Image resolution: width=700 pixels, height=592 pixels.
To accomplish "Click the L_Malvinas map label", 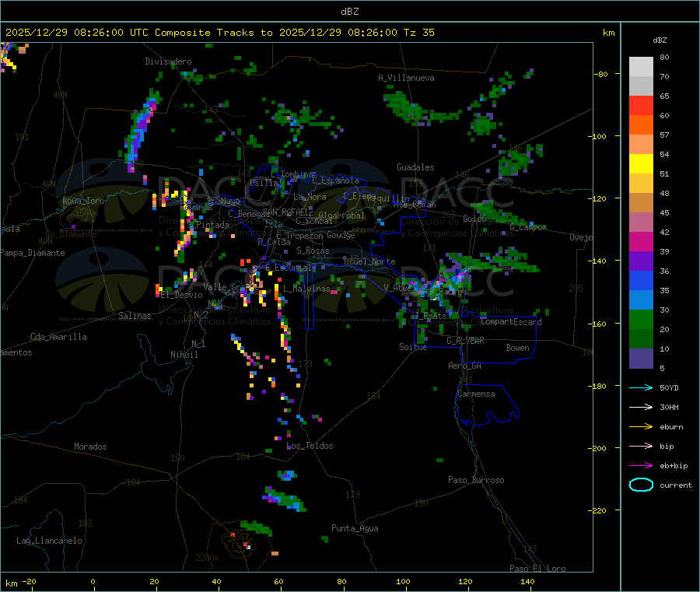I will click(306, 289).
